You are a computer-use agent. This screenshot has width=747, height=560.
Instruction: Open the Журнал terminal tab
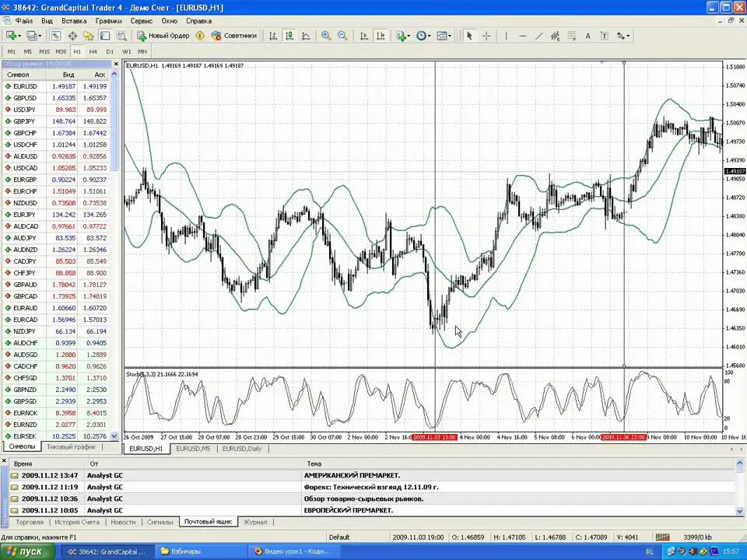tap(255, 523)
